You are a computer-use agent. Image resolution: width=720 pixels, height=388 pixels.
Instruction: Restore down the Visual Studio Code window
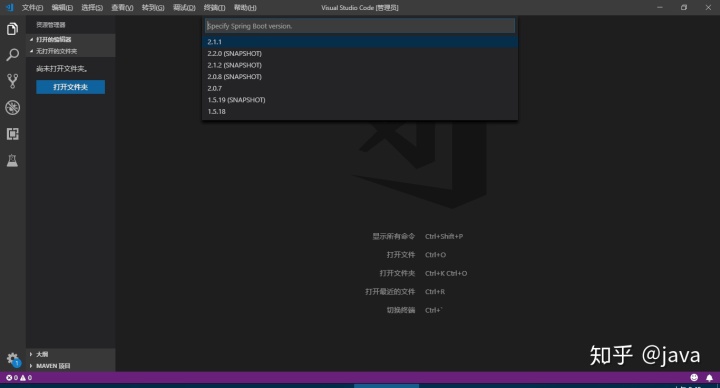pyautogui.click(x=684, y=7)
